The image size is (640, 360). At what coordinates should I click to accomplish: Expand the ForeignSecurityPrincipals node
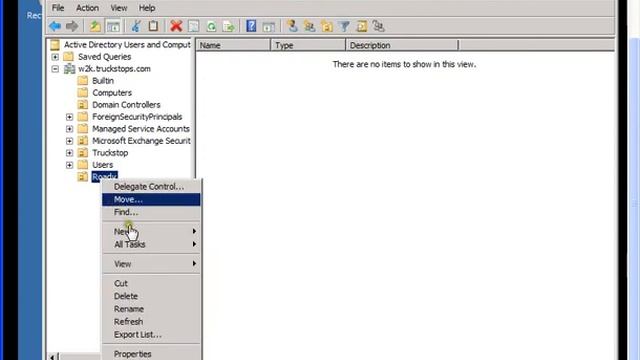coord(69,117)
